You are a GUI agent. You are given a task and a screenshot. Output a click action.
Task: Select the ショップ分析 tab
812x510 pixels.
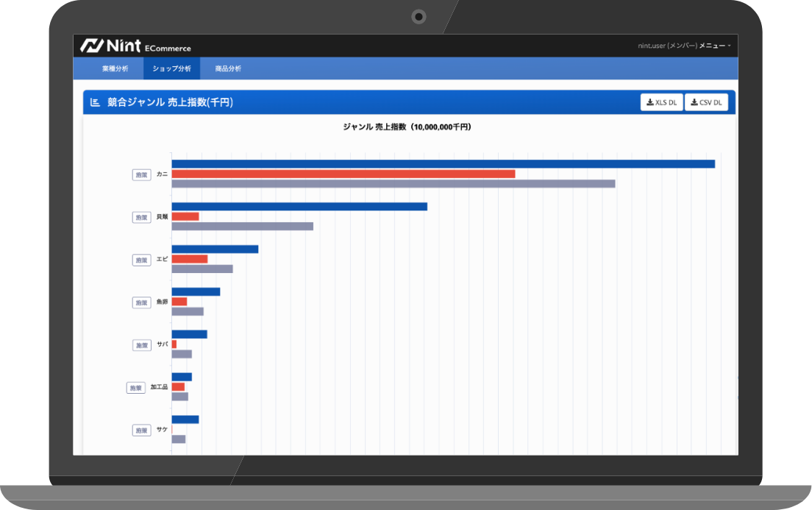click(x=171, y=68)
